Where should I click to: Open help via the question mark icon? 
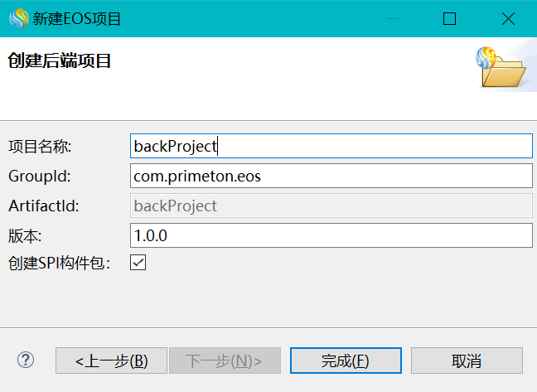(x=27, y=360)
